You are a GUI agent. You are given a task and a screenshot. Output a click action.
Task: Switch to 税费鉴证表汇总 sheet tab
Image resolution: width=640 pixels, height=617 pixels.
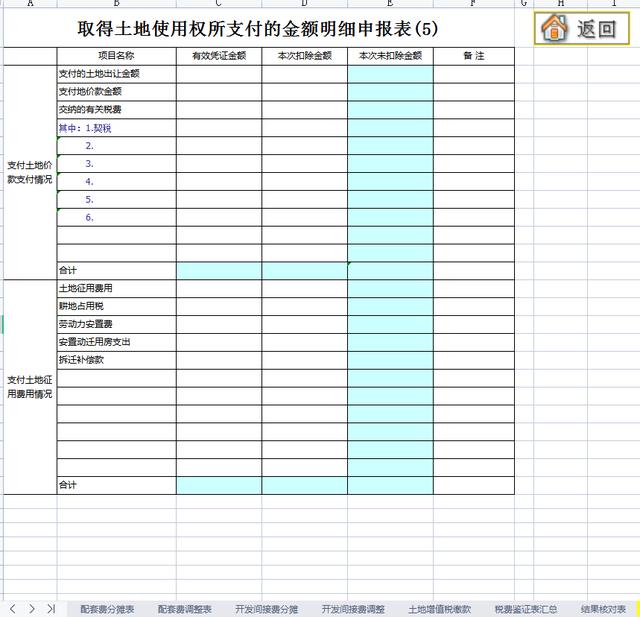[x=526, y=609]
